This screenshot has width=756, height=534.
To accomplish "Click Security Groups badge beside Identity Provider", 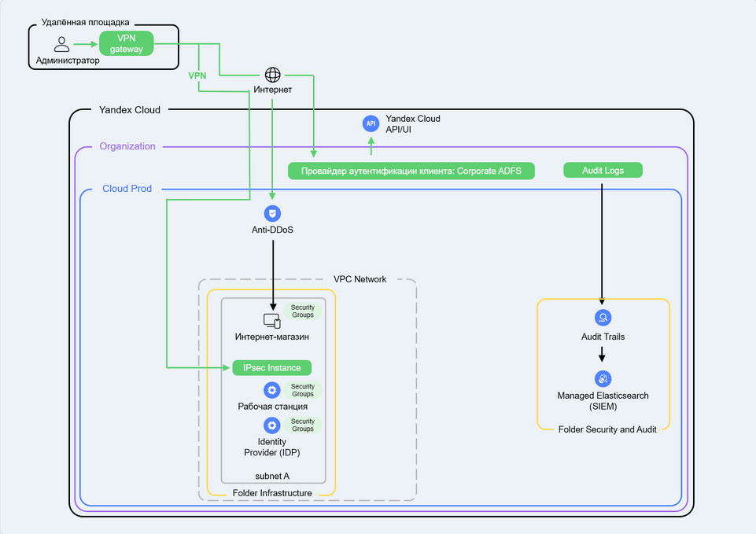I will [303, 425].
